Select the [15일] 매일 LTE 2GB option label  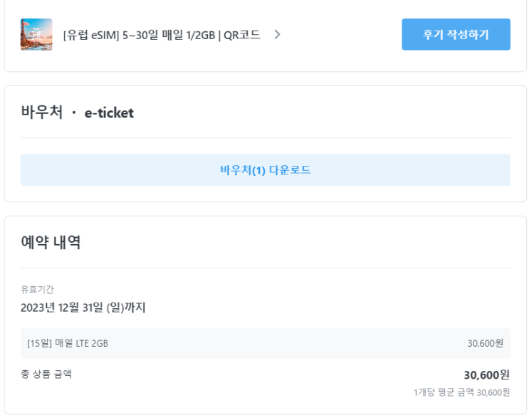click(x=68, y=343)
